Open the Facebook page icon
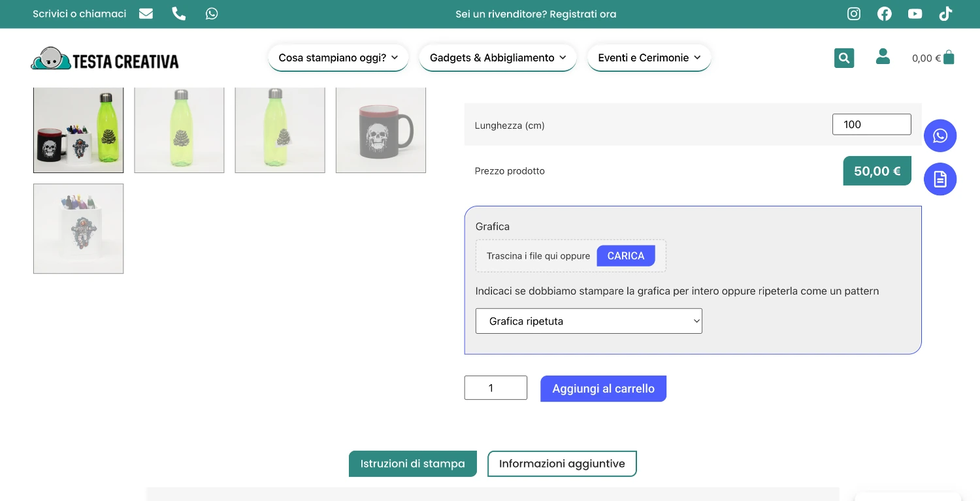The width and height of the screenshot is (980, 501). coord(885,14)
